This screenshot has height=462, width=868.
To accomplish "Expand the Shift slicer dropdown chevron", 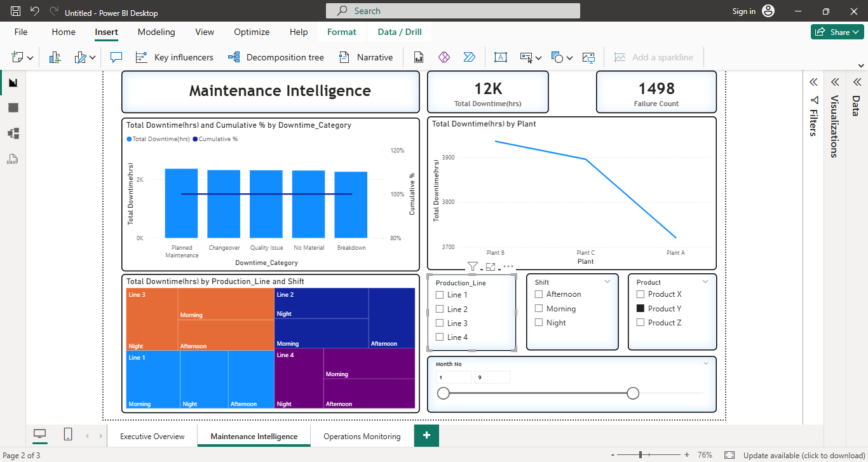I will click(x=607, y=282).
